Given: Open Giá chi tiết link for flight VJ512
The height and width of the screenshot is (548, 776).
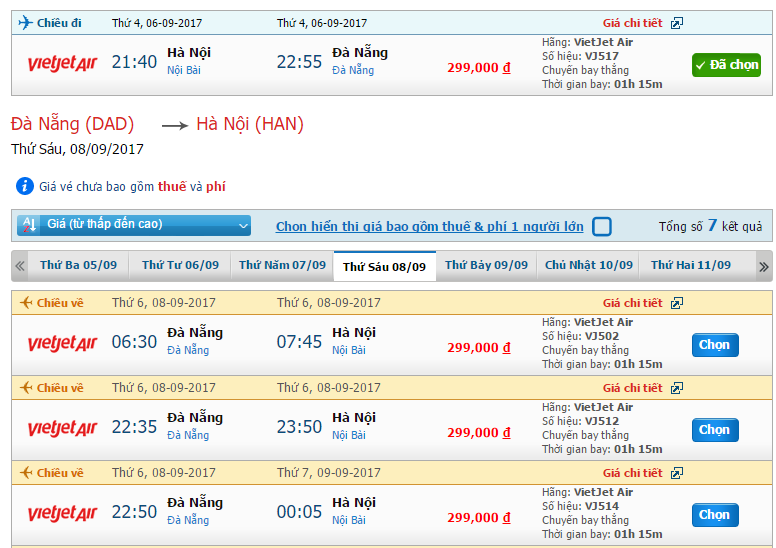Looking at the screenshot, I should [632, 388].
